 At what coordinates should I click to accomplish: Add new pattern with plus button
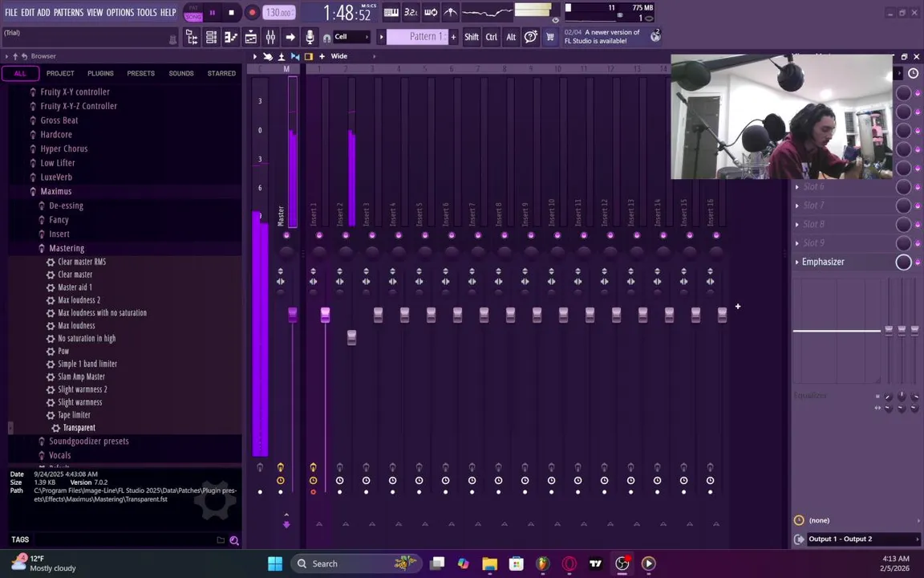tap(453, 37)
